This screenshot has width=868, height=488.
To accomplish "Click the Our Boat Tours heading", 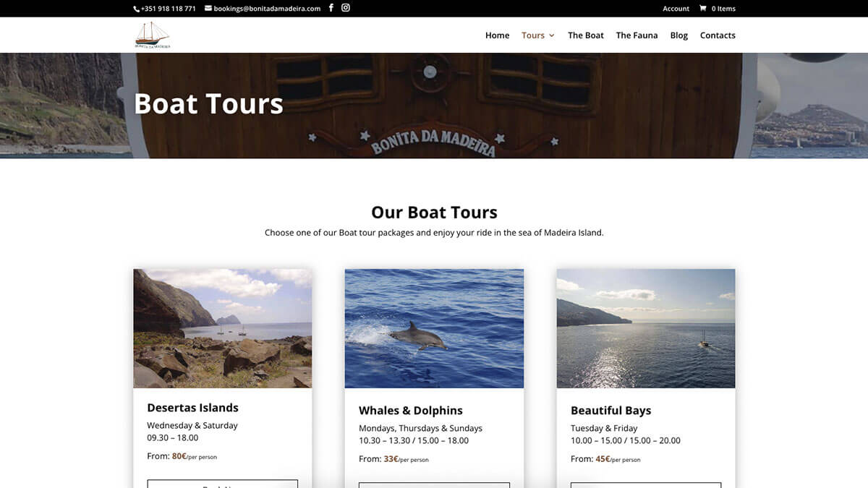I will [434, 213].
